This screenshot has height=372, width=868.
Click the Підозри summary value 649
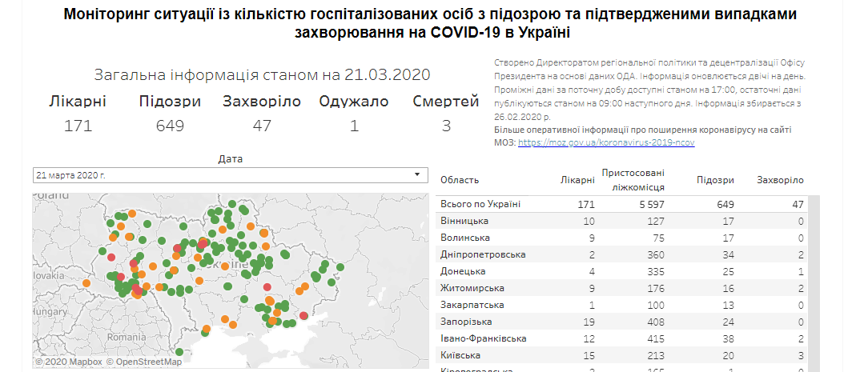[171, 126]
